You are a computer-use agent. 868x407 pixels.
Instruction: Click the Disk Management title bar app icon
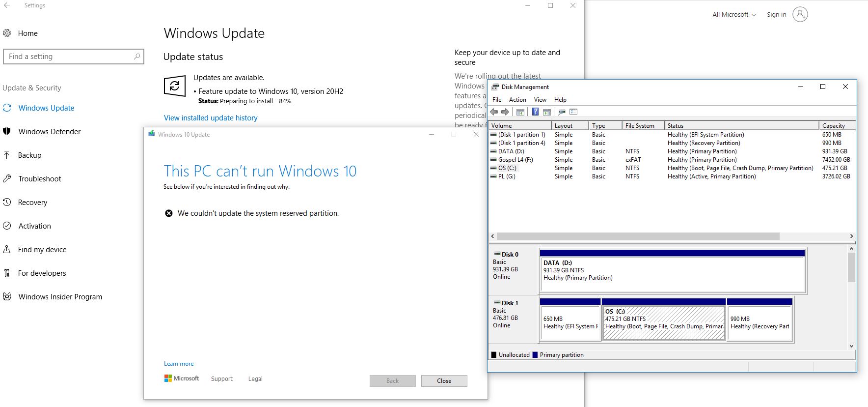pyautogui.click(x=495, y=87)
